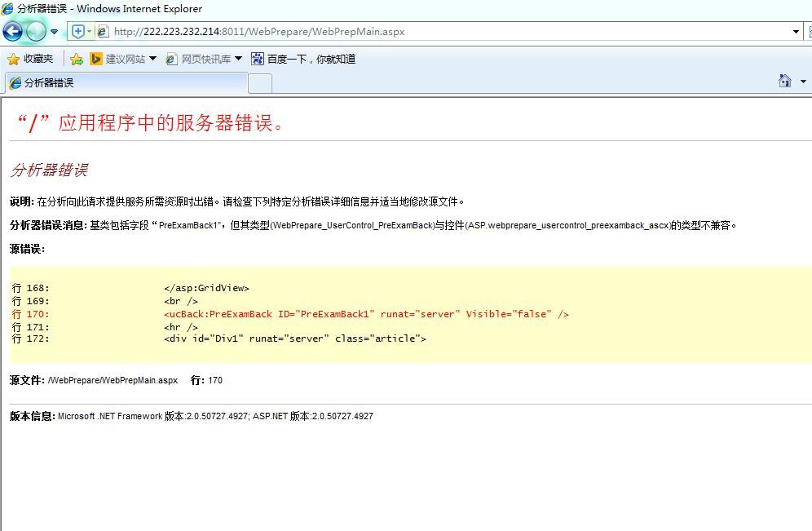Click the blue shield icon before address bar
Viewport: 812px width, 531px height.
coord(77,32)
